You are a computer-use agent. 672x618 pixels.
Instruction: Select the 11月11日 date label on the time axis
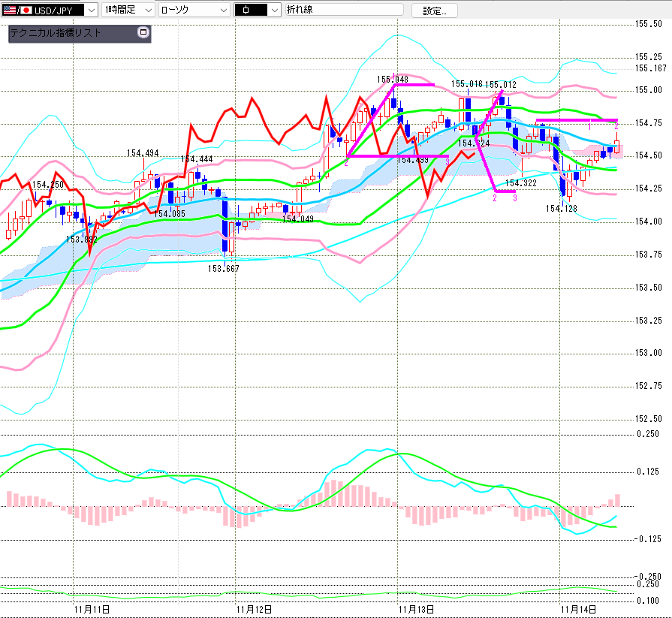(93, 609)
